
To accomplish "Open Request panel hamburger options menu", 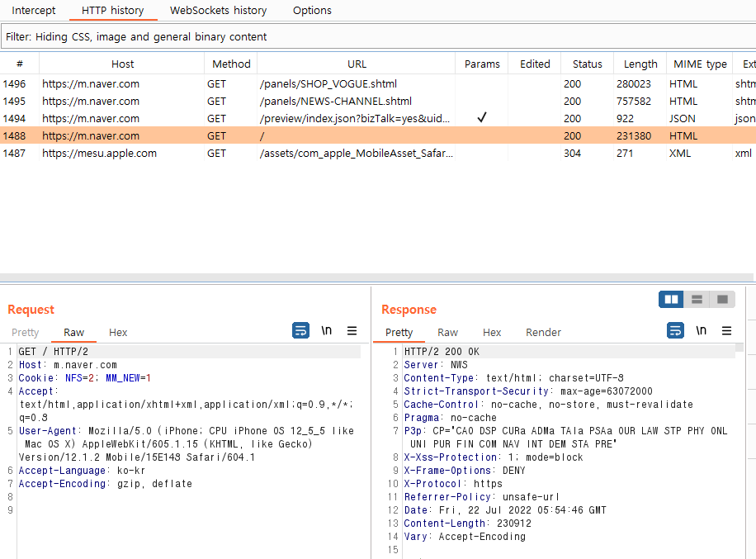I will 352,330.
